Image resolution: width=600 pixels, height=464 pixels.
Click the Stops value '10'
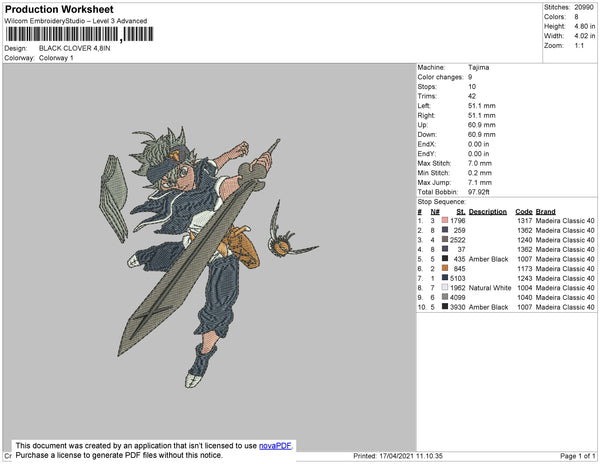click(472, 87)
